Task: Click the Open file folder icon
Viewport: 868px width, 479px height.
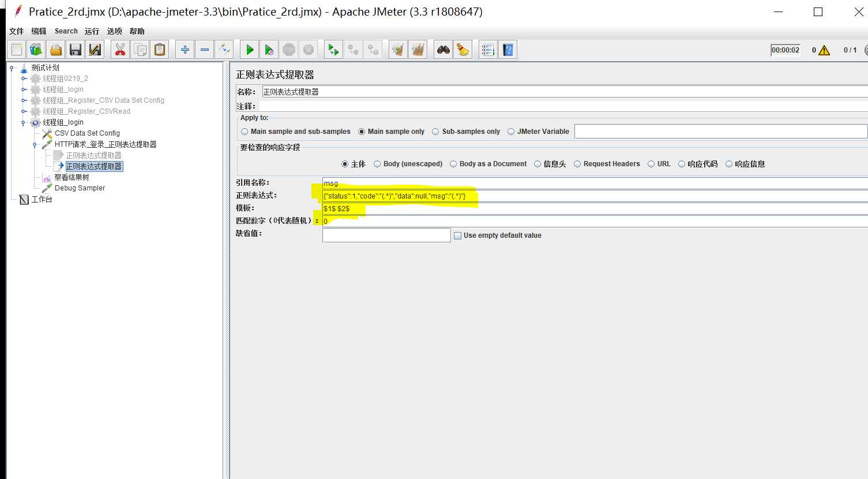Action: click(x=55, y=50)
